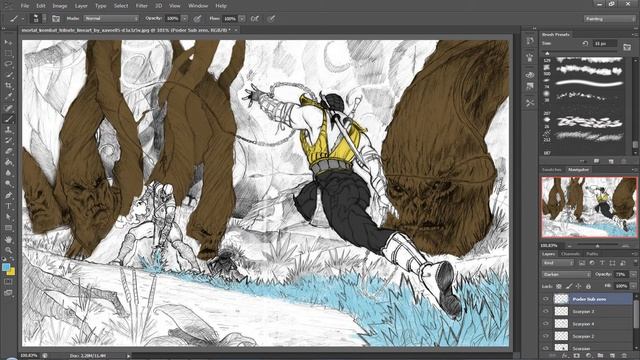This screenshot has height=360, width=640.
Task: Toggle the Brush panel from options bar
Action: [x=56, y=18]
